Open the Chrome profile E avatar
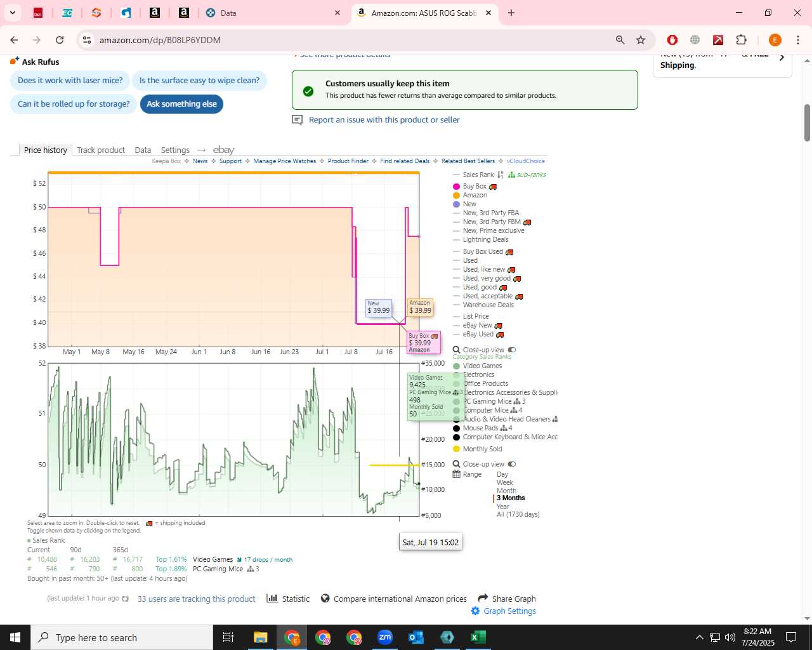Image resolution: width=812 pixels, height=650 pixels. coord(775,40)
